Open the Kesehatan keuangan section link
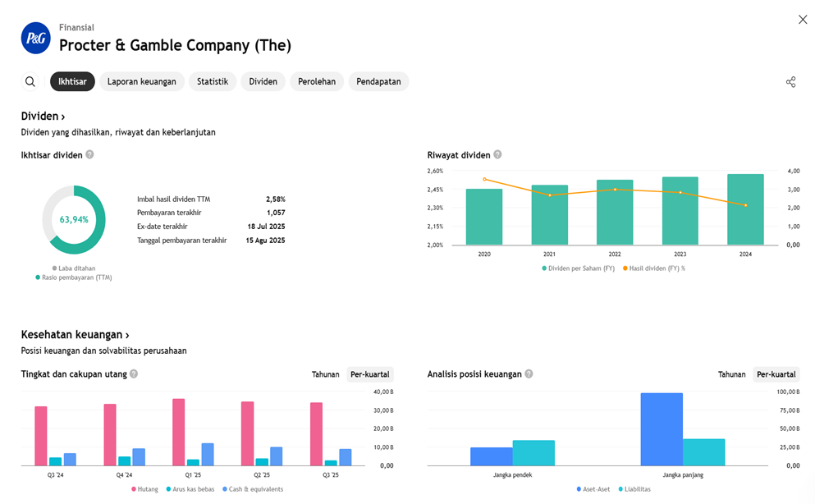Viewport: 815px width, 504px height. [75, 335]
